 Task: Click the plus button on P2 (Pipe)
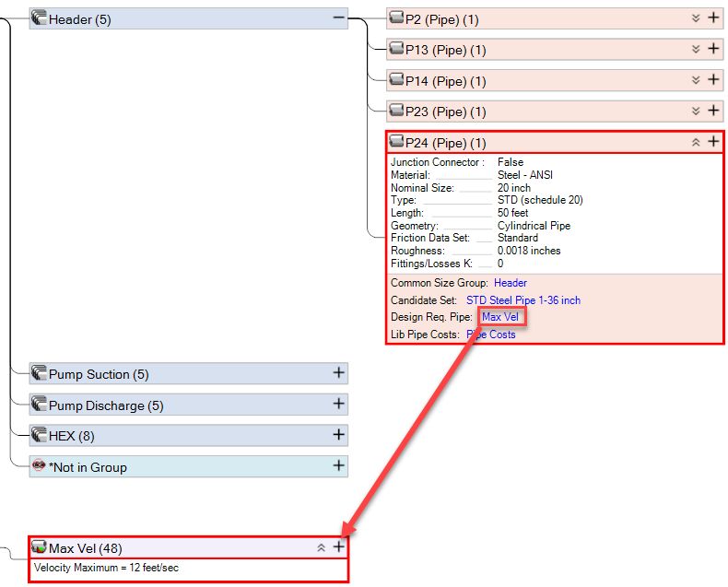[713, 18]
